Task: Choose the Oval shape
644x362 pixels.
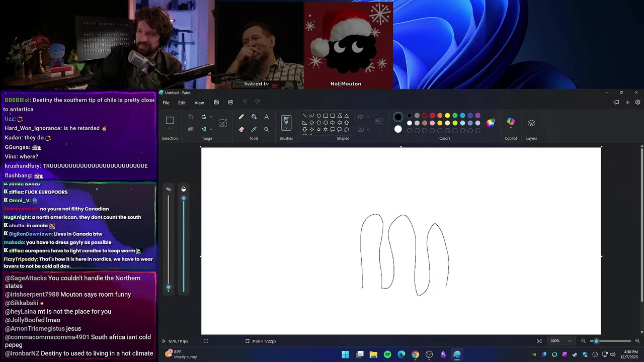Action: (318, 116)
